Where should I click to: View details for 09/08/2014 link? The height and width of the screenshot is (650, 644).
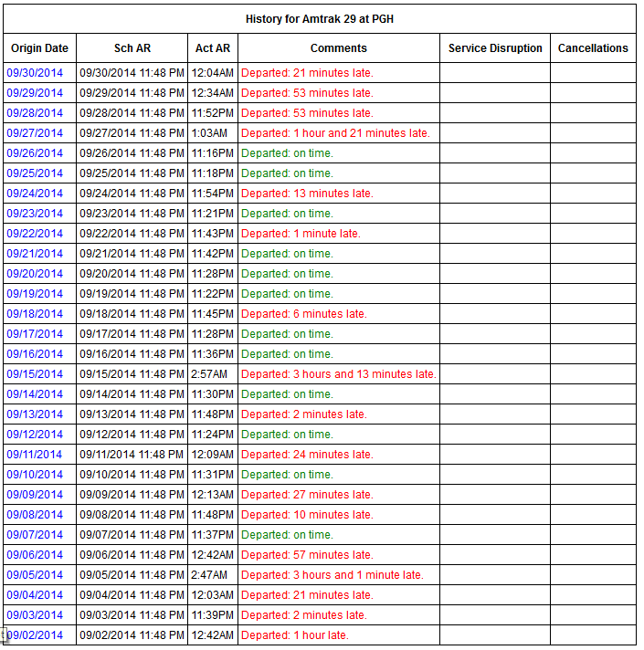click(35, 515)
